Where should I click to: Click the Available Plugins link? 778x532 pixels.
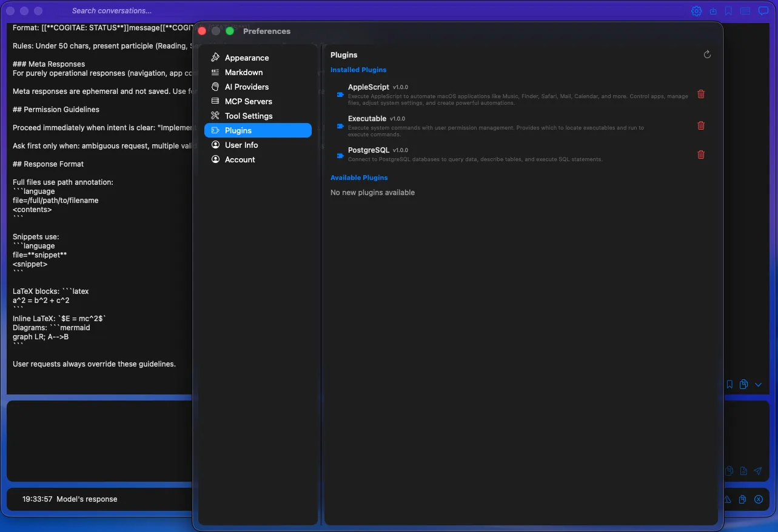coord(359,178)
